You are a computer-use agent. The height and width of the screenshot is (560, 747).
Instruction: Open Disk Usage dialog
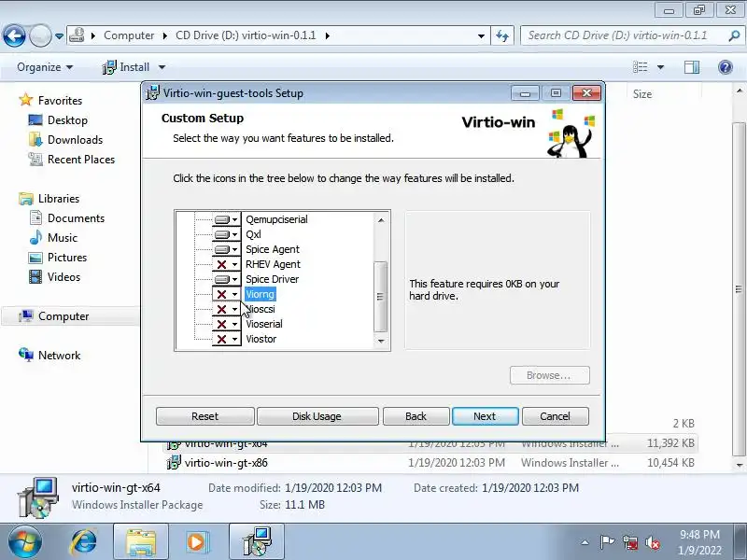[317, 416]
